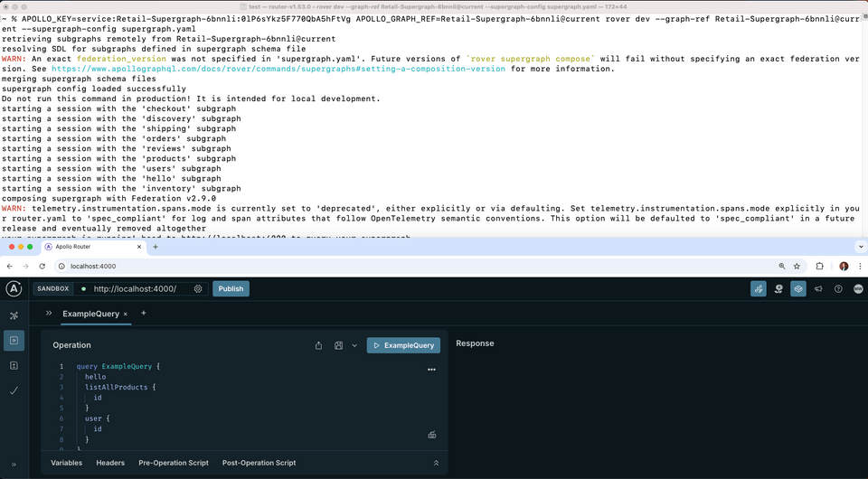Viewport: 868px width, 479px height.
Task: Open the Headers tab
Action: click(x=110, y=463)
